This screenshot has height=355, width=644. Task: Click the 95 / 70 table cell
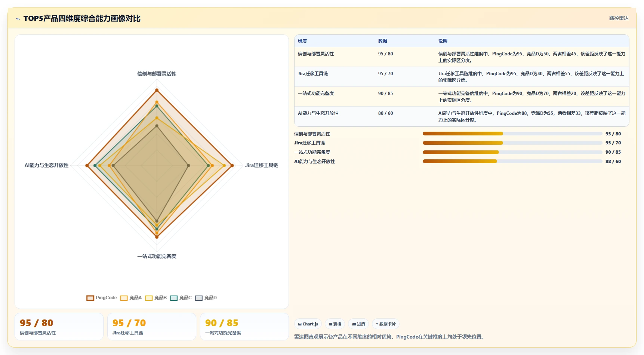tap(385, 74)
